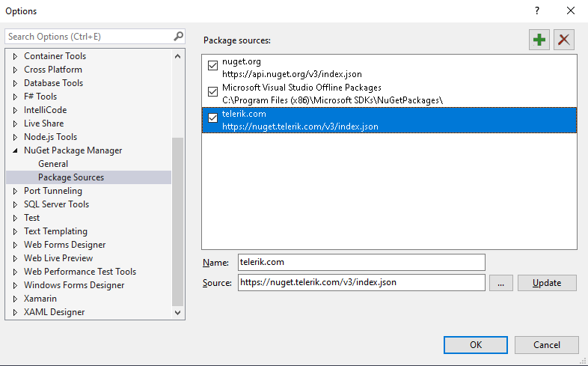The width and height of the screenshot is (588, 366).
Task: Click OK to confirm options
Action: tap(475, 345)
